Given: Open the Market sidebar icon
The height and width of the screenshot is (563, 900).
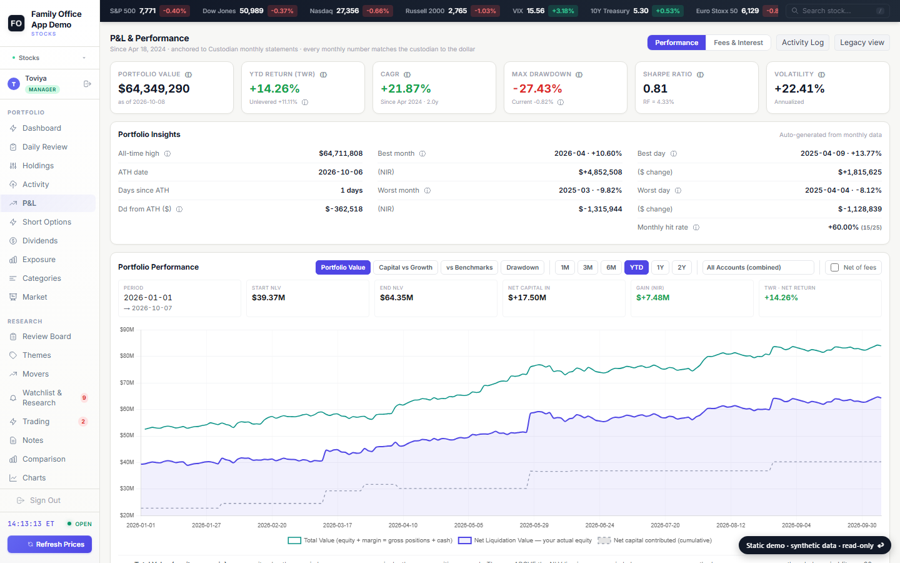Looking at the screenshot, I should point(13,297).
